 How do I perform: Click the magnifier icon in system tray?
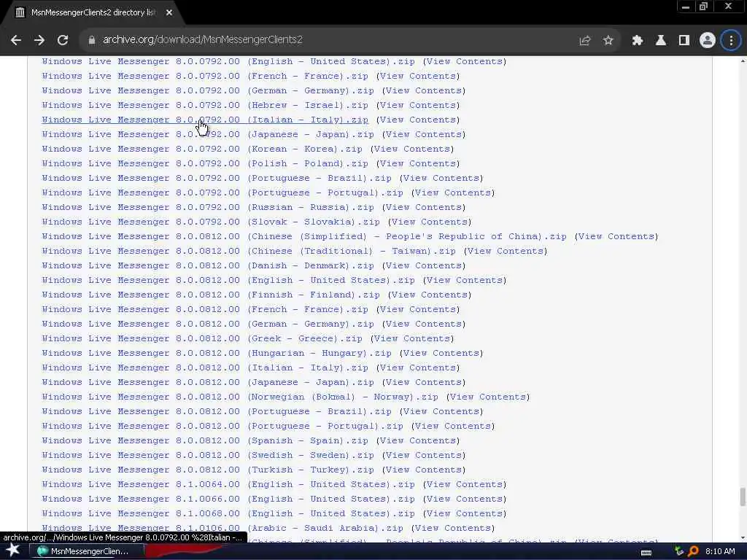click(694, 551)
